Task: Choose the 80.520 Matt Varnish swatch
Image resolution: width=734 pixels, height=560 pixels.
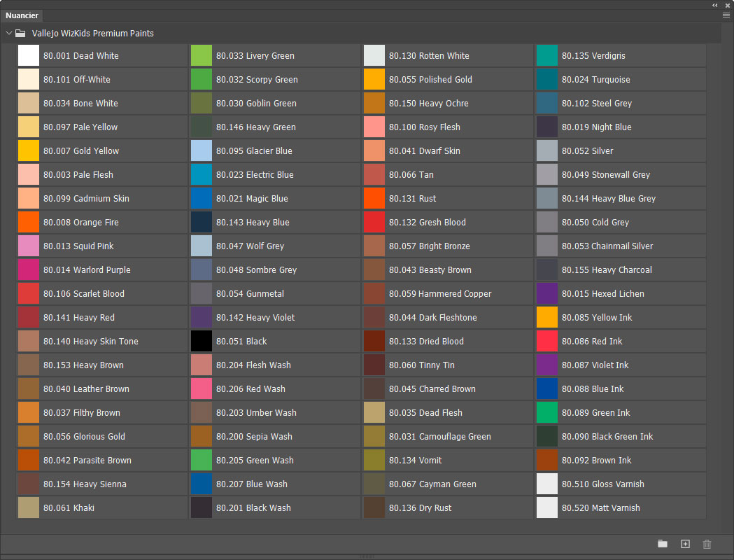Action: [547, 508]
